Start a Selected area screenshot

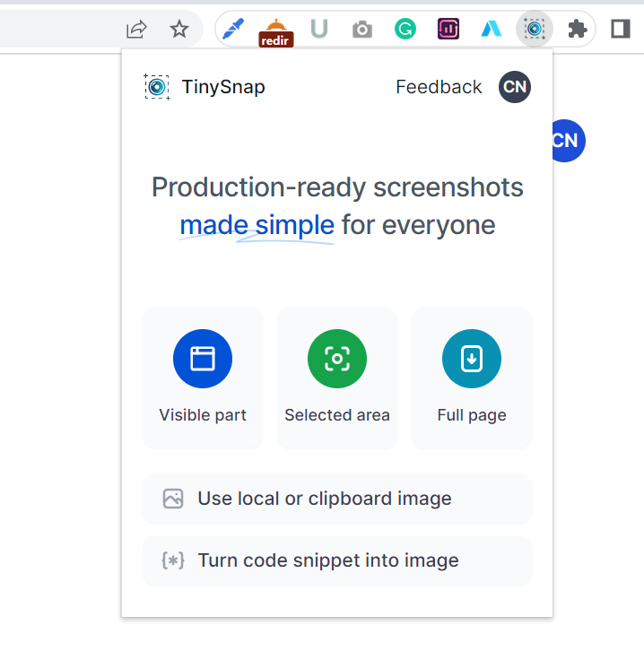[x=337, y=359]
